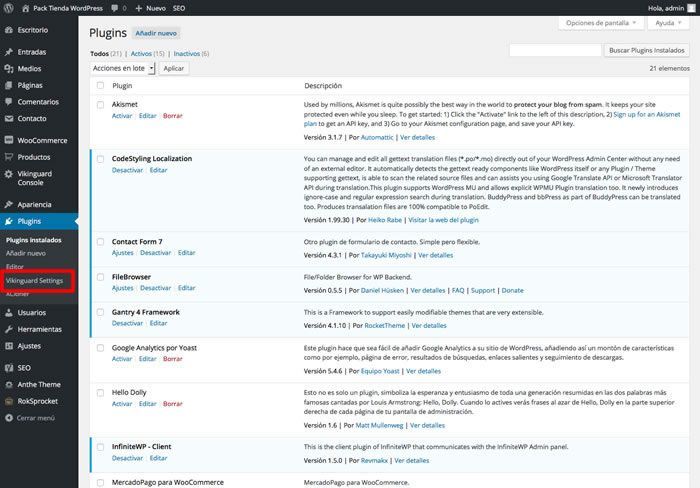The width and height of the screenshot is (700, 488).
Task: Click the WooCommerce icon in the sidebar
Action: click(x=8, y=140)
